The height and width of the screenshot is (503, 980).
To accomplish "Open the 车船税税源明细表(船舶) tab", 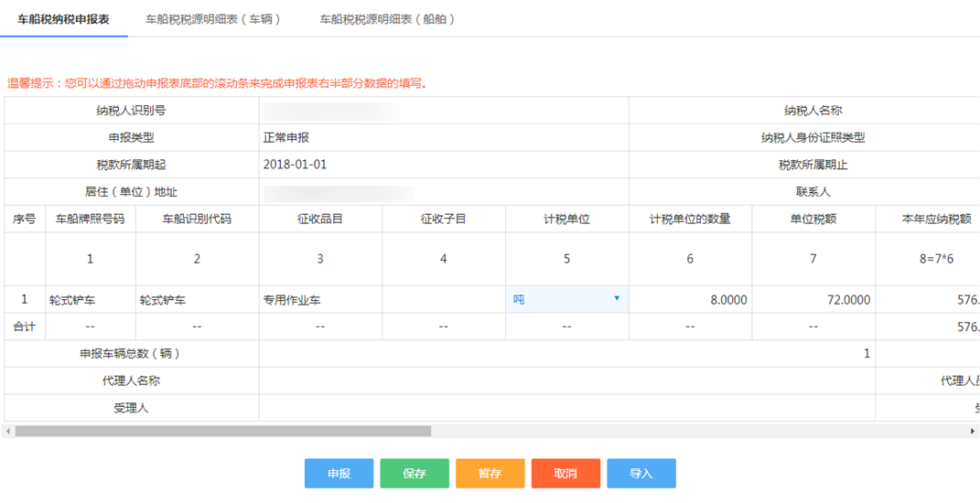I will tap(387, 19).
